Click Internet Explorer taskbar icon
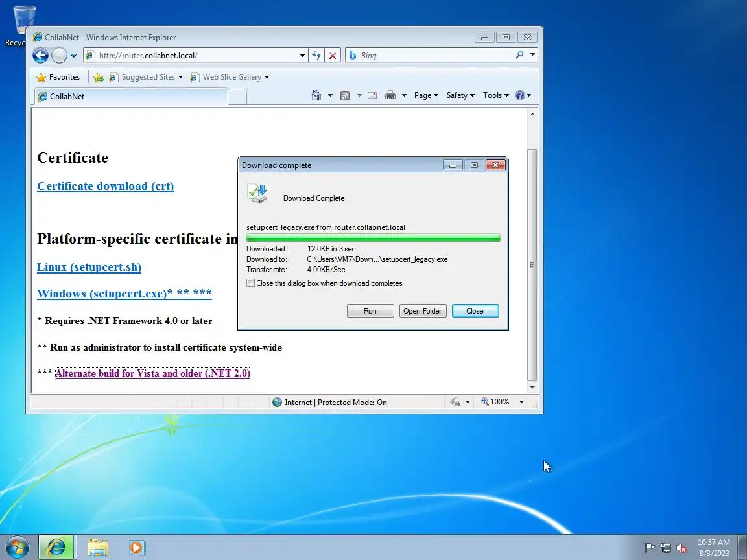 (56, 548)
